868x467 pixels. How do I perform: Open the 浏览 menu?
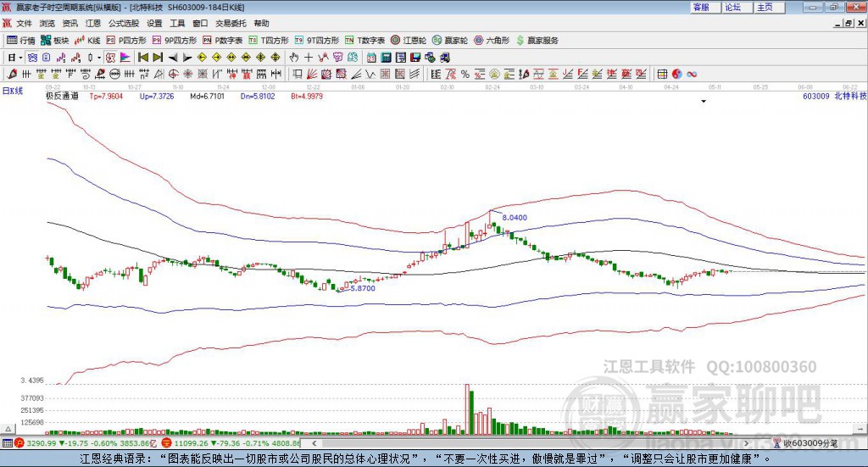pos(47,23)
